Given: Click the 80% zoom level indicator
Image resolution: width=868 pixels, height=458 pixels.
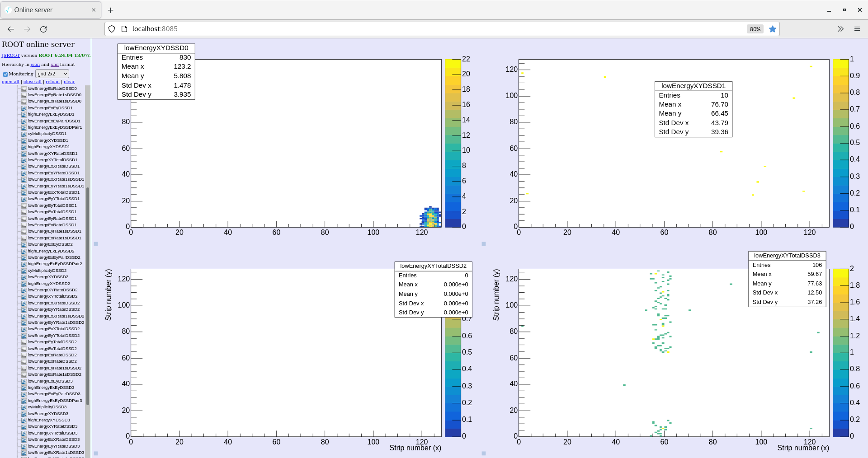Looking at the screenshot, I should pos(755,29).
